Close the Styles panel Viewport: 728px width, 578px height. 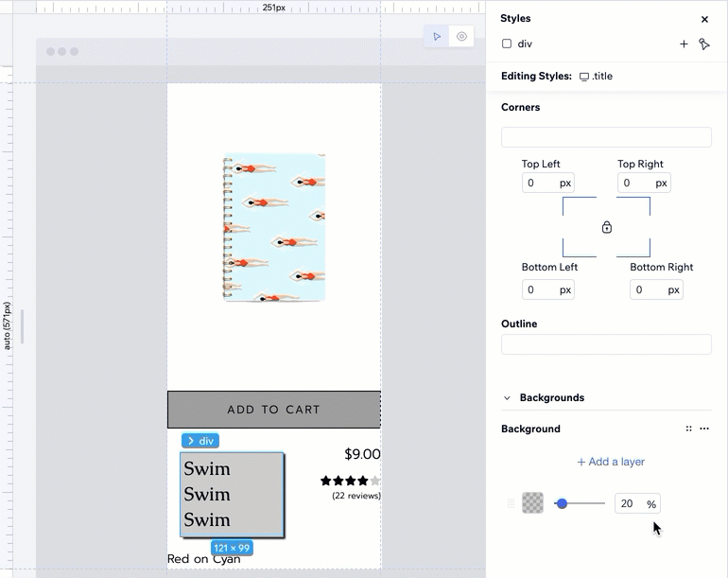[x=704, y=19]
